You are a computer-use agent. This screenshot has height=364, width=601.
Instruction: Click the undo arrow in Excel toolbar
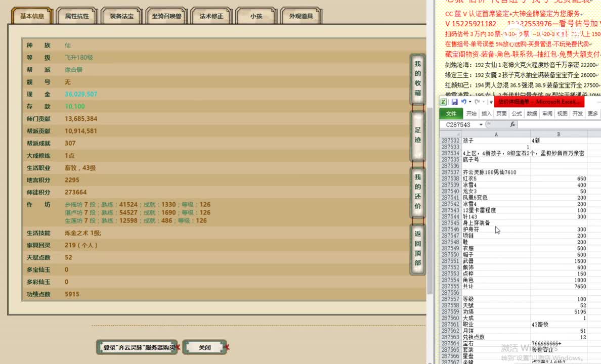(x=464, y=102)
